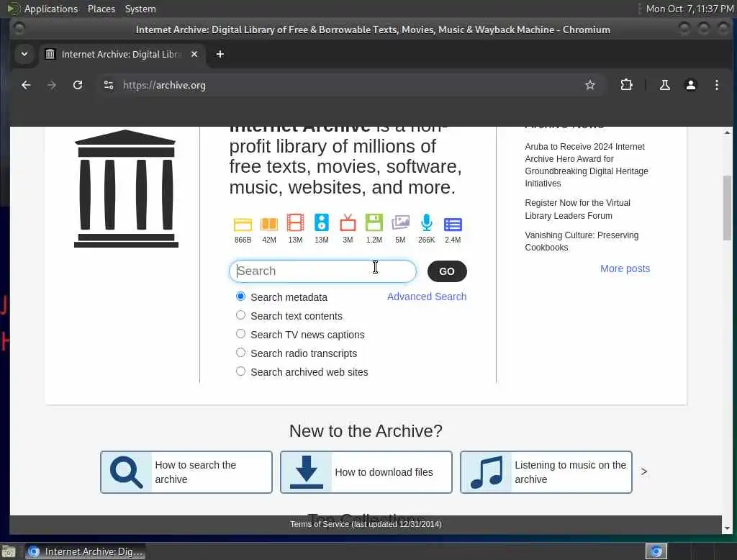Open a new browser tab
This screenshot has width=737, height=560.
[x=220, y=54]
